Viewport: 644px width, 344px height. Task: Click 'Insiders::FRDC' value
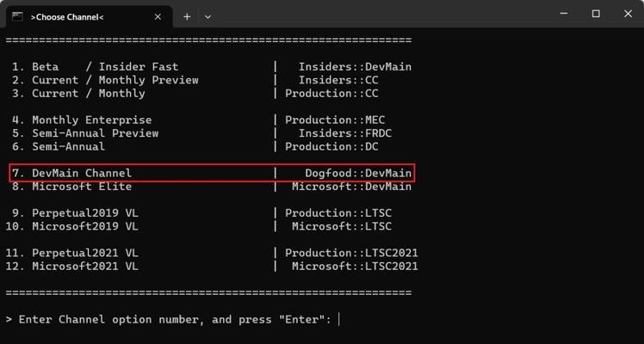click(x=345, y=133)
